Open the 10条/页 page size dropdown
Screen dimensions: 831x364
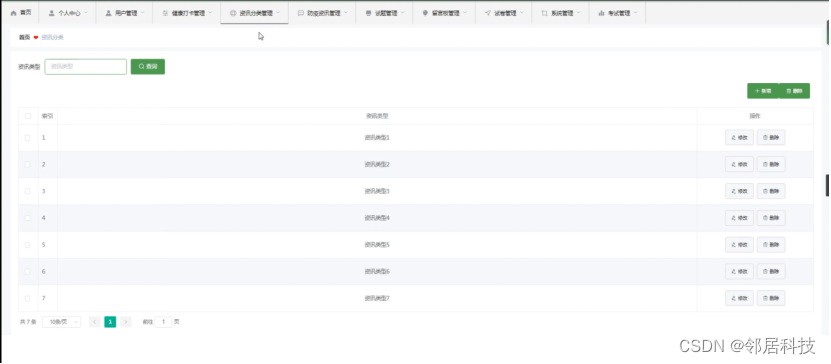coord(61,322)
